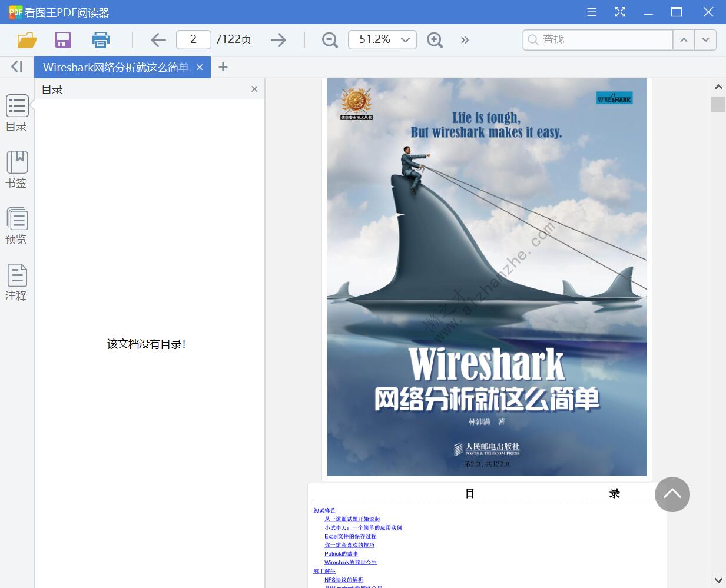The height and width of the screenshot is (588, 726).
Task: Focus the 查找 search box
Action: pyautogui.click(x=598, y=39)
